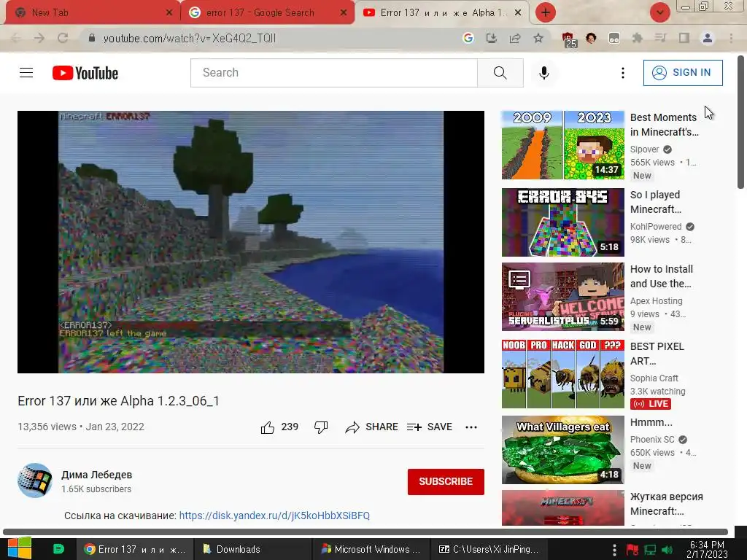Share the video using SHARE button

click(371, 427)
